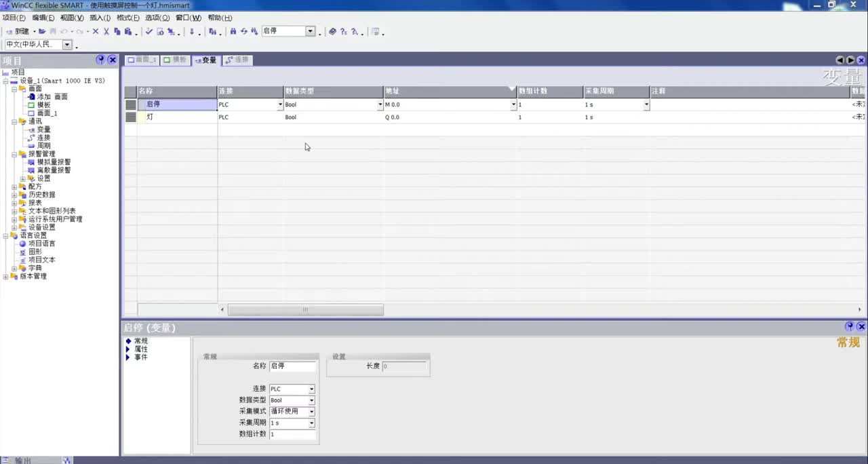Pin the 启停 properties panel
Screen dimensions: 868x464
coord(850,327)
